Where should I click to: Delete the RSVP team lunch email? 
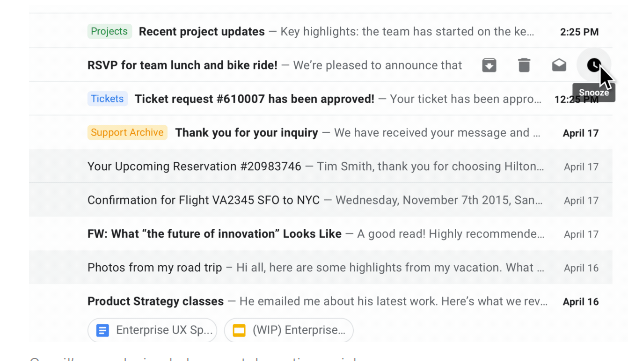tap(524, 65)
